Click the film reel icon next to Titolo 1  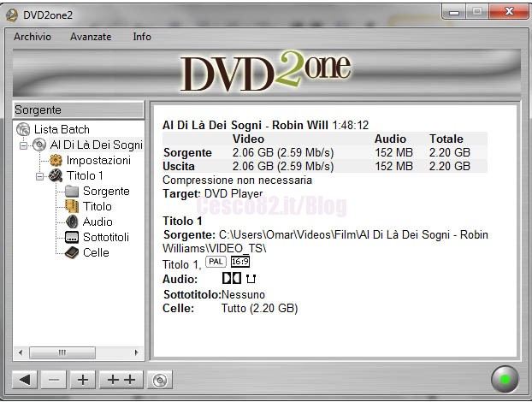click(x=56, y=175)
